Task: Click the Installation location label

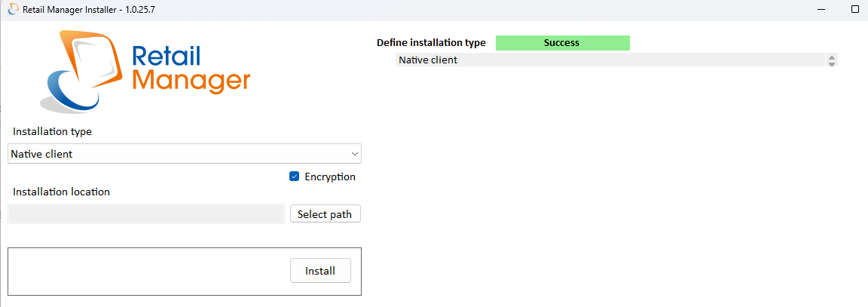Action: tap(62, 192)
